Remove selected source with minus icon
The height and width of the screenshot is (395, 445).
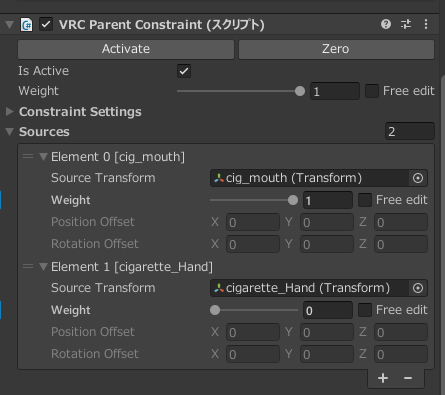[x=408, y=378]
